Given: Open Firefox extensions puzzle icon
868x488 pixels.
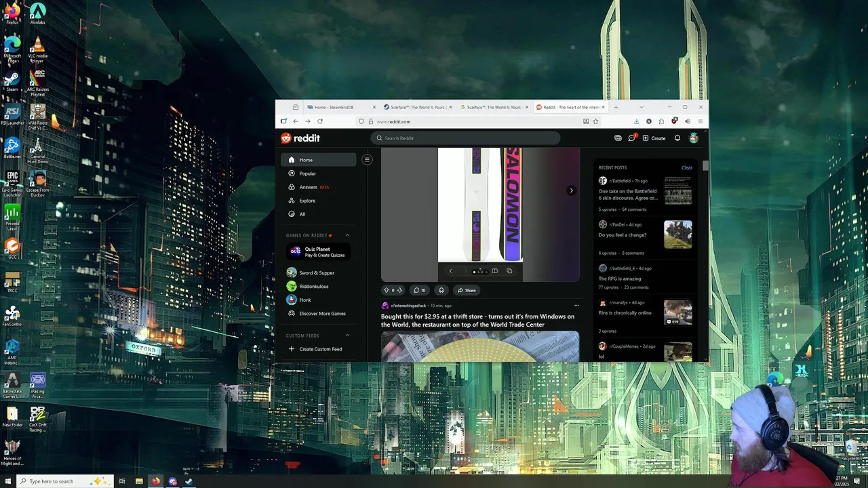Looking at the screenshot, I should pos(661,121).
